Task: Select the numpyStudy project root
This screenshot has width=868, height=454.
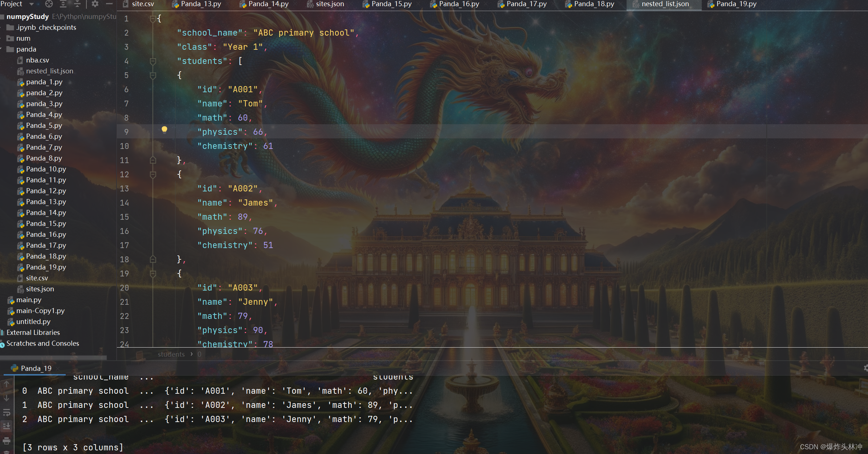Action: pos(28,16)
